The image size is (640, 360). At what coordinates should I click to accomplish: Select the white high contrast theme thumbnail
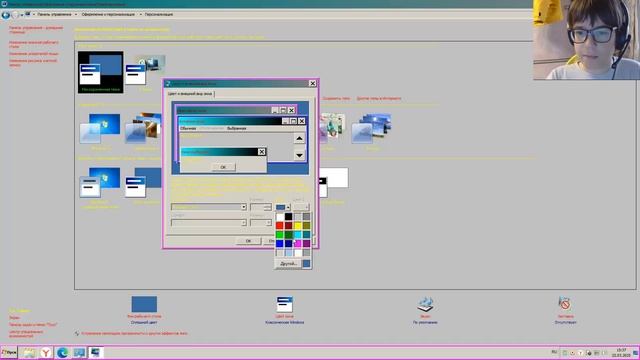334,182
